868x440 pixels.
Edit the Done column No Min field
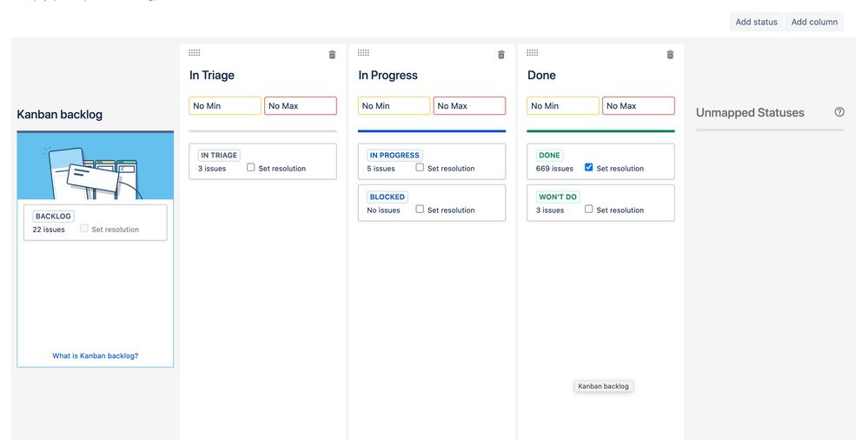(562, 106)
